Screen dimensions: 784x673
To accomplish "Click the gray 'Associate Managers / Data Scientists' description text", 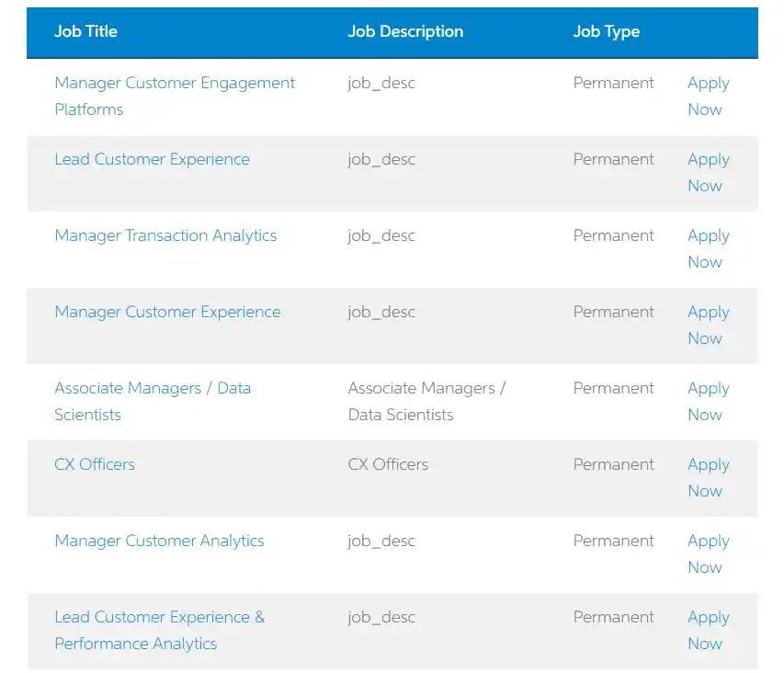I will (426, 401).
